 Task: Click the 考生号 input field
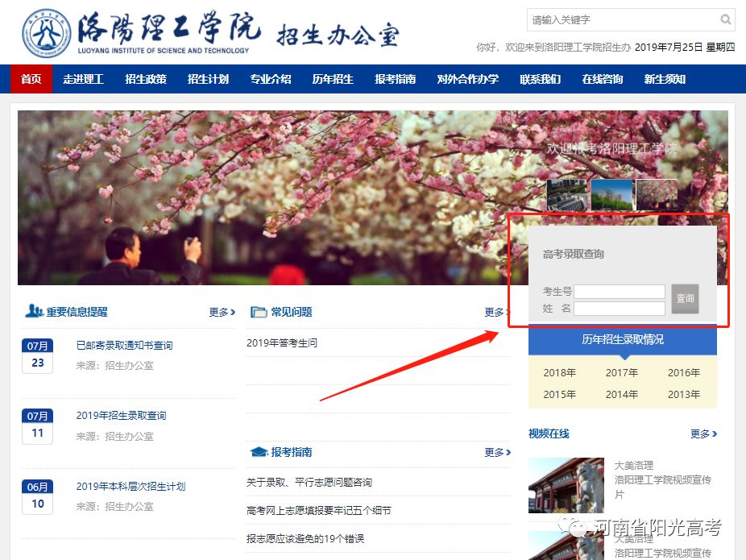[620, 292]
